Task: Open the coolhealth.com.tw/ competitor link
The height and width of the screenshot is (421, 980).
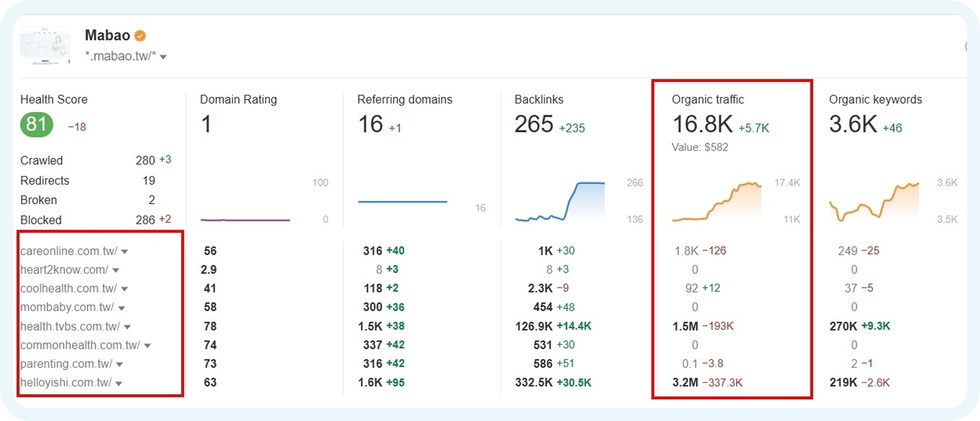Action: point(69,288)
